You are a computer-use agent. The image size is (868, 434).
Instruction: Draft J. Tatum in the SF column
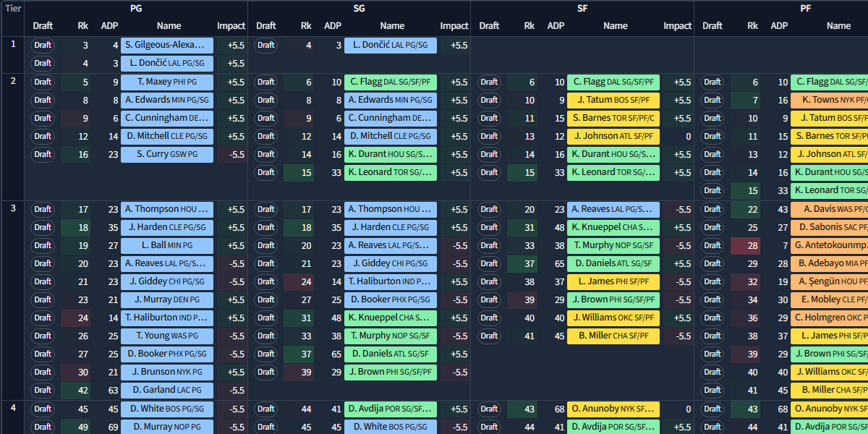pyautogui.click(x=489, y=101)
